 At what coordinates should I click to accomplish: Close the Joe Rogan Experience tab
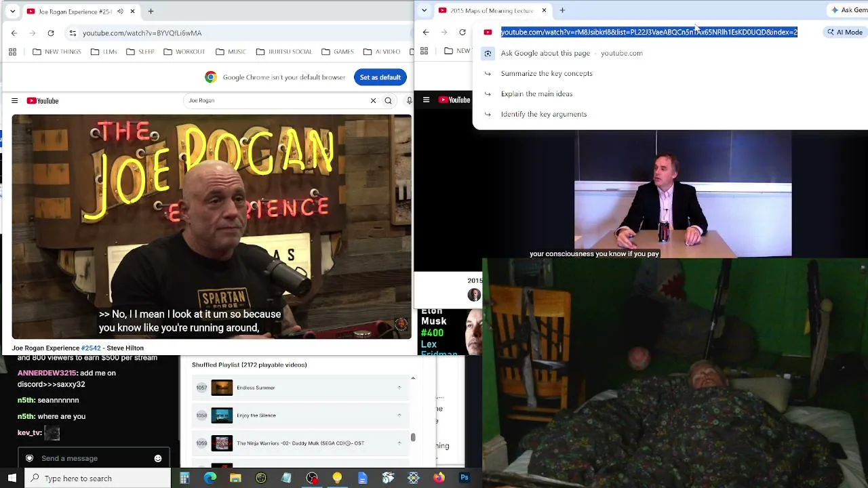click(x=132, y=12)
